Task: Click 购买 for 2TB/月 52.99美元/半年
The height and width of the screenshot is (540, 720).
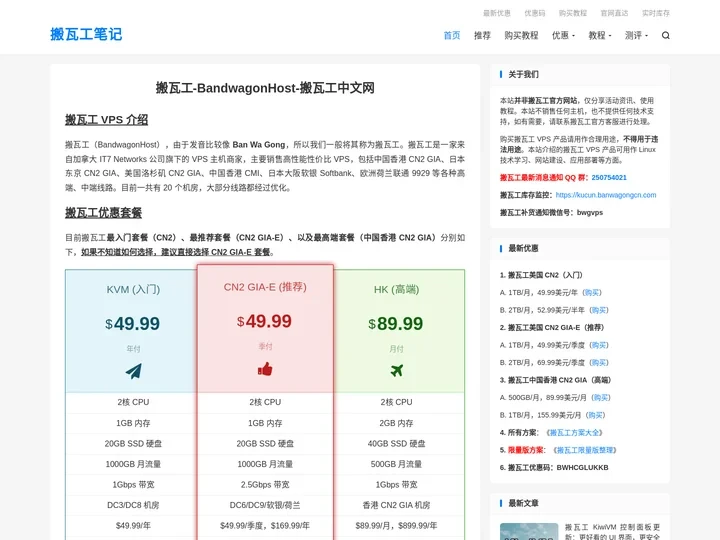Action: (x=599, y=310)
